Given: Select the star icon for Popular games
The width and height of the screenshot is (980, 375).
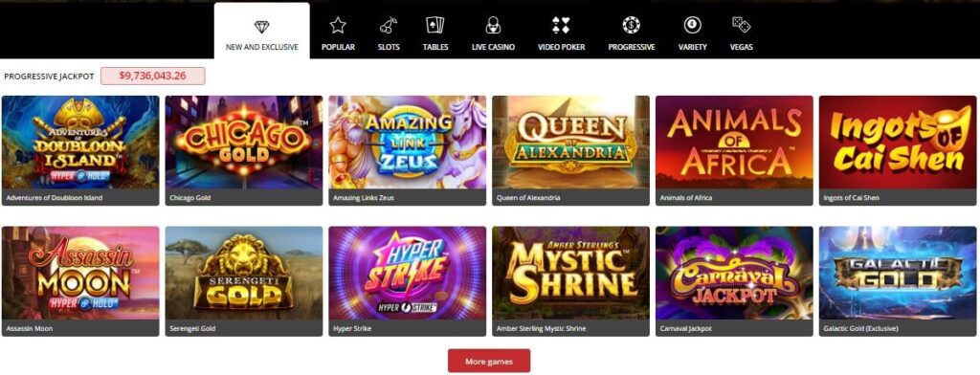Looking at the screenshot, I should (x=338, y=25).
